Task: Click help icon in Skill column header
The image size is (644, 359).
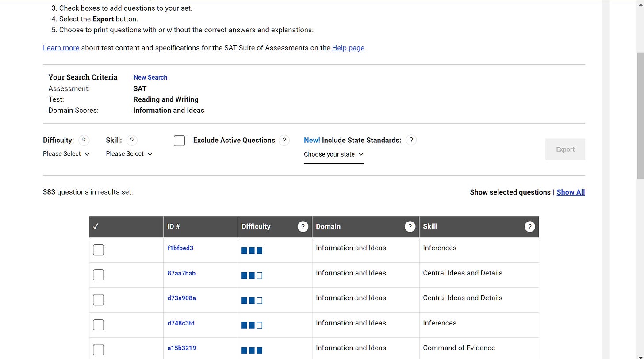Action: pyautogui.click(x=529, y=227)
